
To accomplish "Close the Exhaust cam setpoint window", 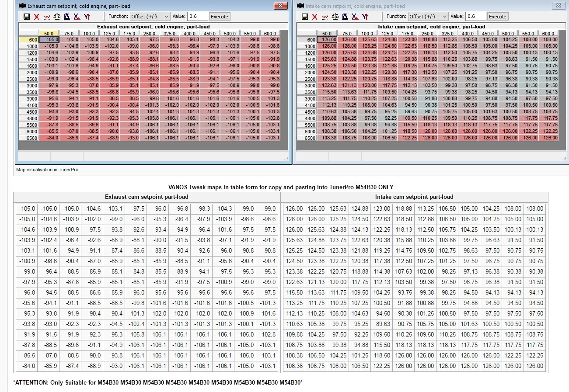I will pyautogui.click(x=280, y=6).
